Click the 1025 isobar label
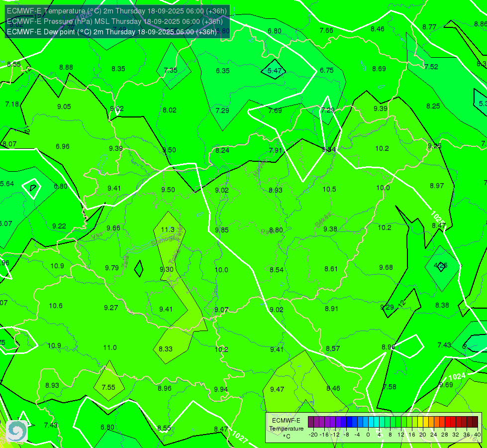This screenshot has height=448, width=487. tap(438, 218)
